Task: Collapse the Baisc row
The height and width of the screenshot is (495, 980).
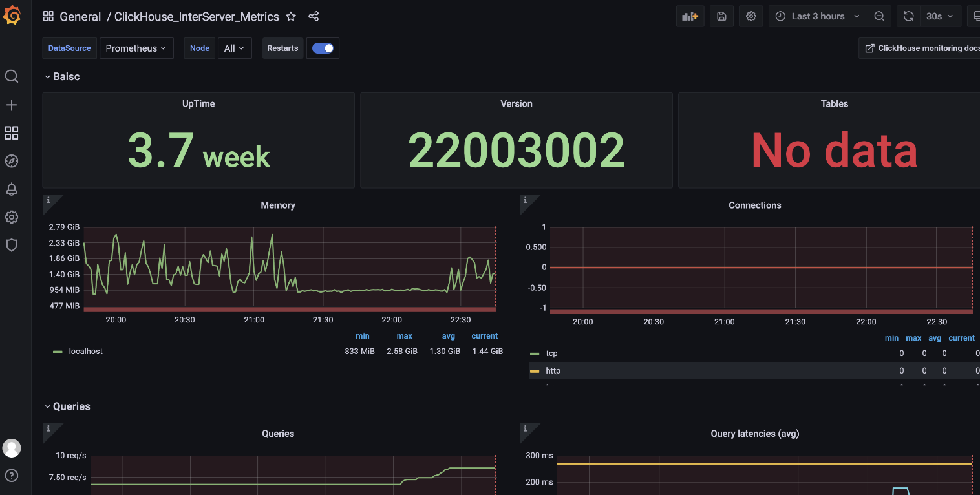Action: [62, 76]
